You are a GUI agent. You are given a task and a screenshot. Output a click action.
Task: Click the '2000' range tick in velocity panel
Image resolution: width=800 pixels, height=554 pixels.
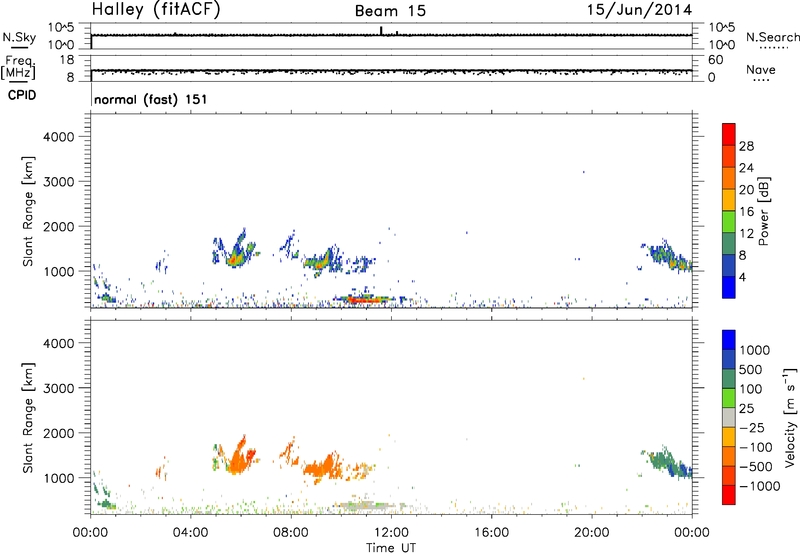click(x=59, y=434)
